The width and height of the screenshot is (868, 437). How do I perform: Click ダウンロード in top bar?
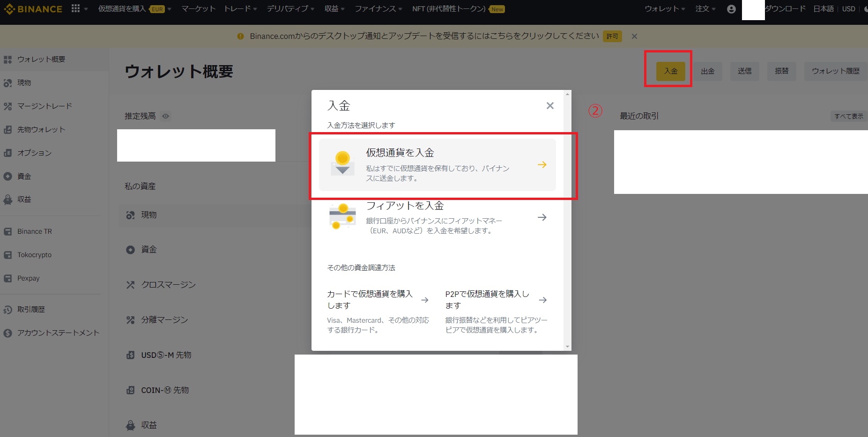click(786, 9)
